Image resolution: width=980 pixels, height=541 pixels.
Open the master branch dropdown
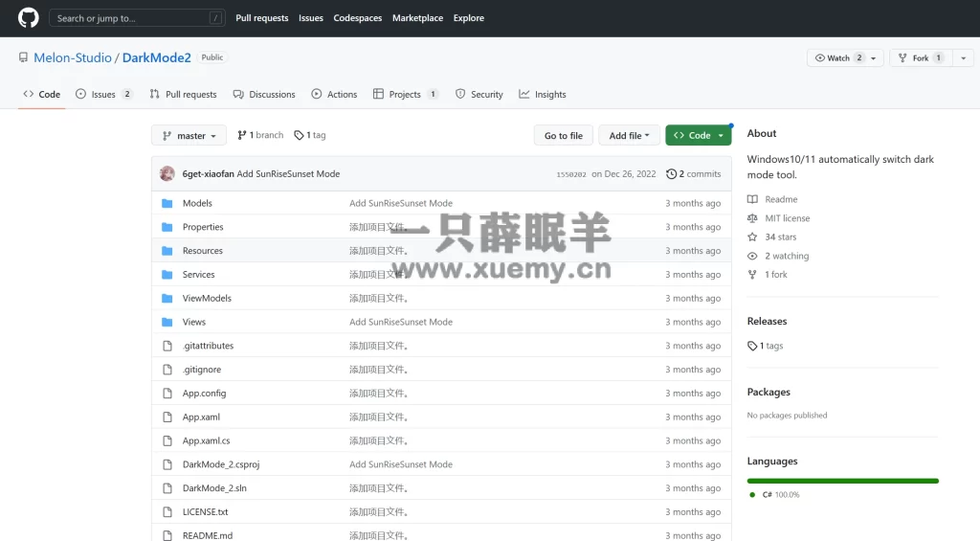tap(189, 136)
